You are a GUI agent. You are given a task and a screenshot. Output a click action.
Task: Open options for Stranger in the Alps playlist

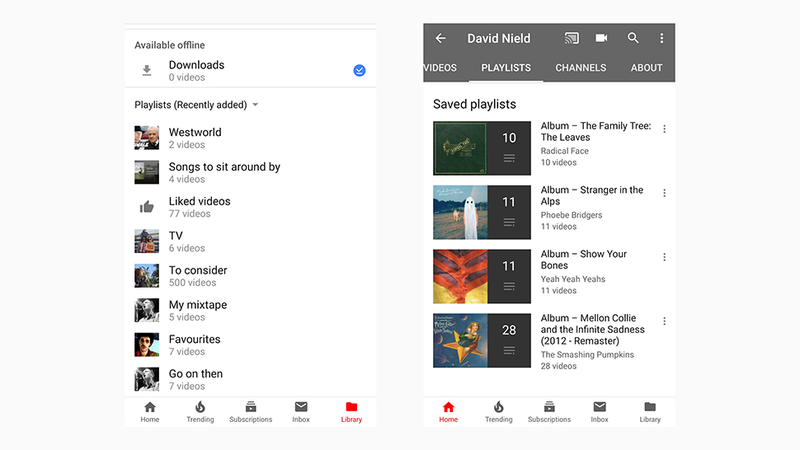point(664,193)
